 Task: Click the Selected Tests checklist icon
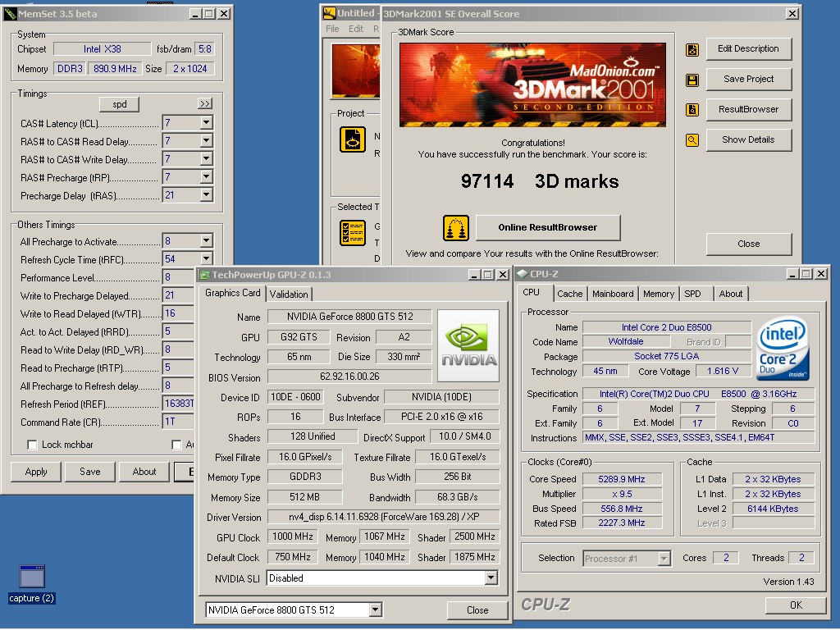coord(353,233)
